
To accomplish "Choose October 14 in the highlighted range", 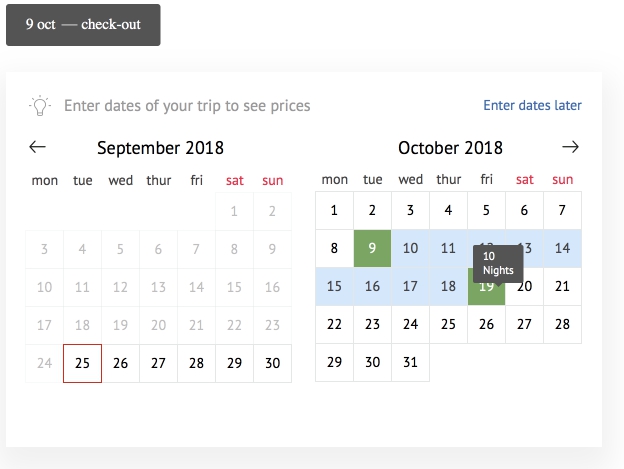I will tap(562, 249).
